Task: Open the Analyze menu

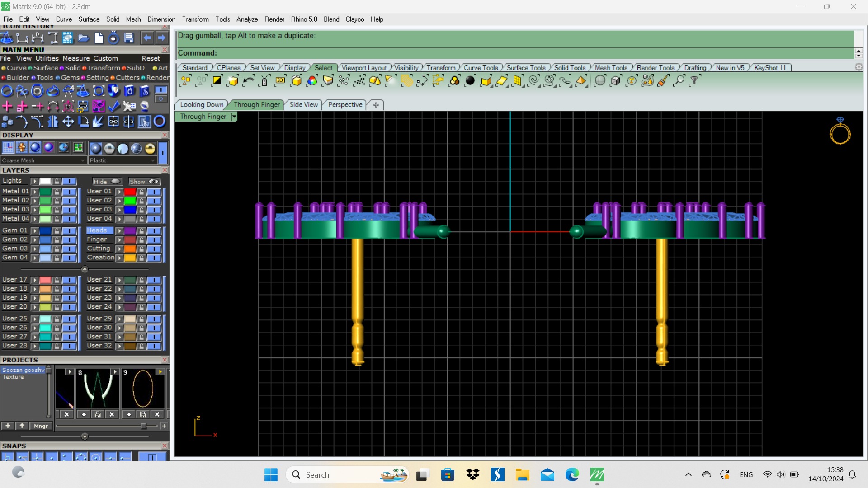Action: pos(247,19)
